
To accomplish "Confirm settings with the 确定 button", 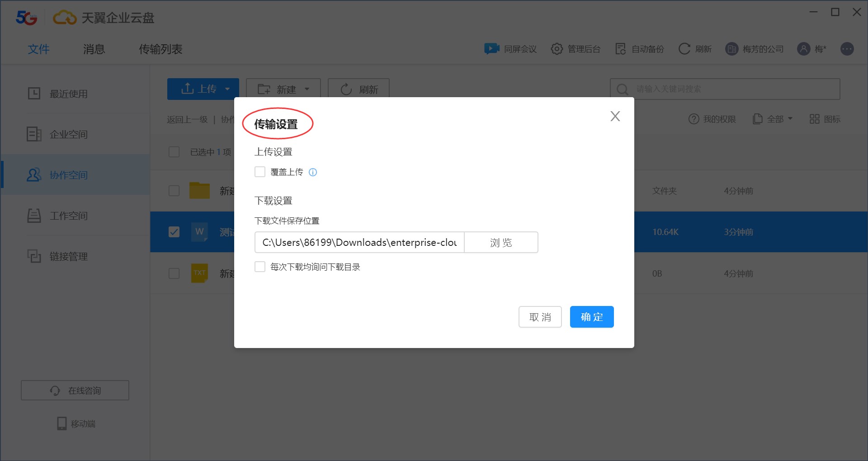I will tap(591, 317).
